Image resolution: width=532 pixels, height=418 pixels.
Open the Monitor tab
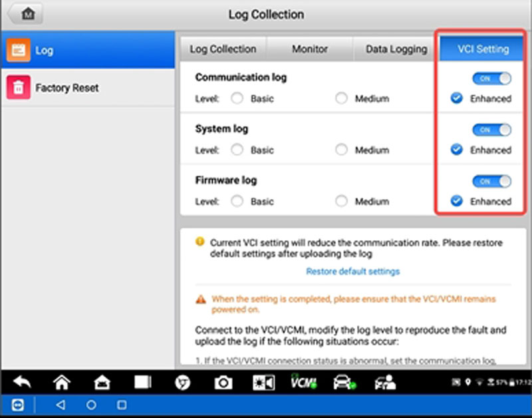pos(310,49)
